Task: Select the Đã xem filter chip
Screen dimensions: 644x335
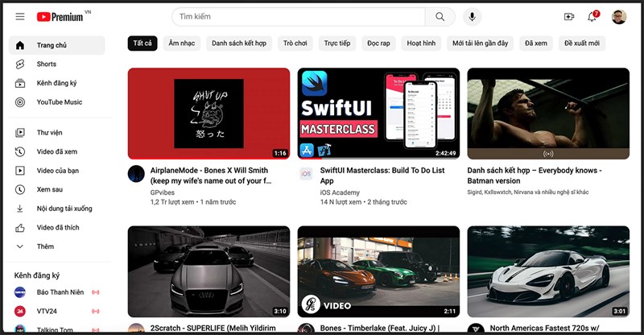Action: pos(536,43)
